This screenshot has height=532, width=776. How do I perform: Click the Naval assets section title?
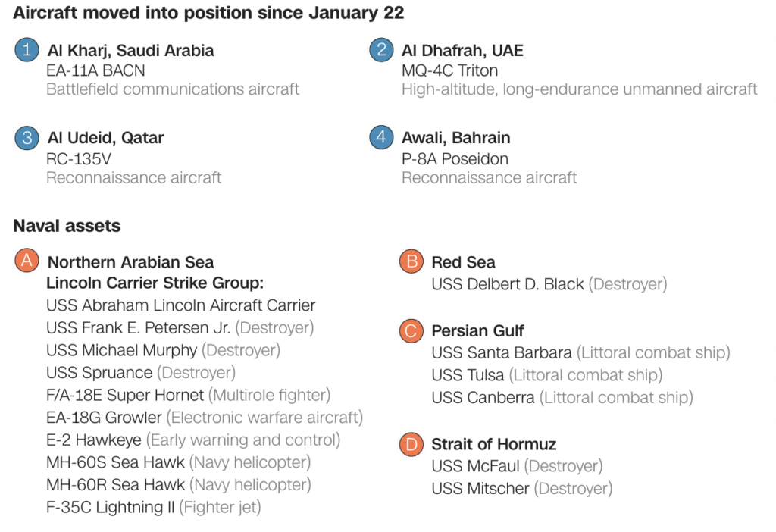pyautogui.click(x=67, y=225)
